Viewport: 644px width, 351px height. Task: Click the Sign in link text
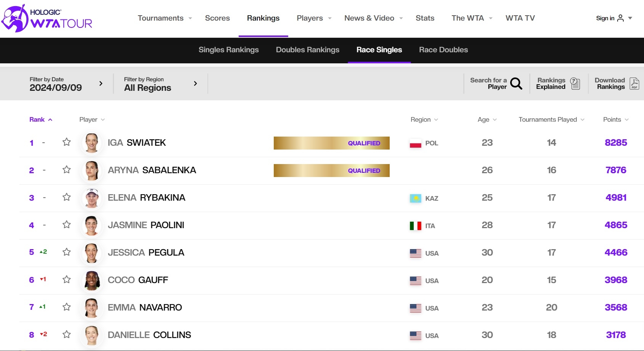click(605, 18)
